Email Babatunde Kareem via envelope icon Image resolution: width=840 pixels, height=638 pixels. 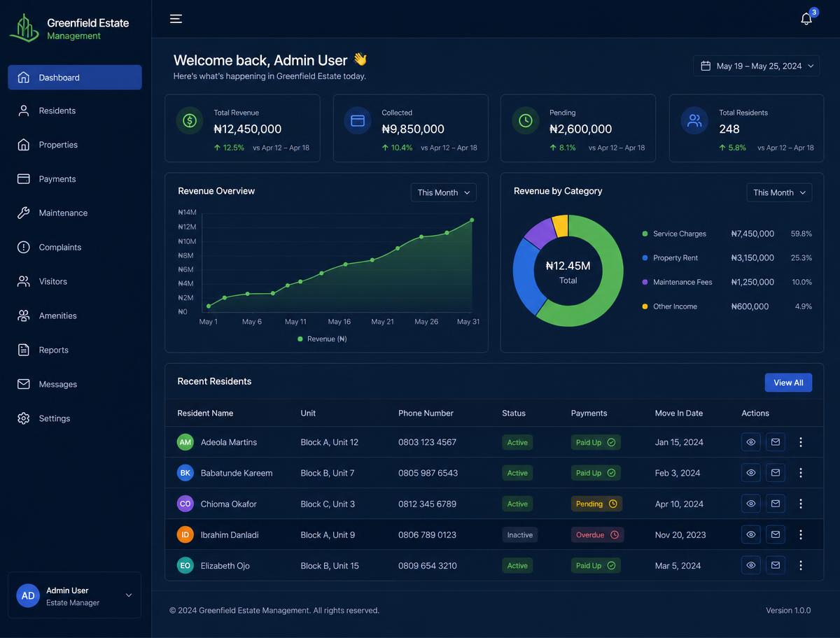(776, 473)
